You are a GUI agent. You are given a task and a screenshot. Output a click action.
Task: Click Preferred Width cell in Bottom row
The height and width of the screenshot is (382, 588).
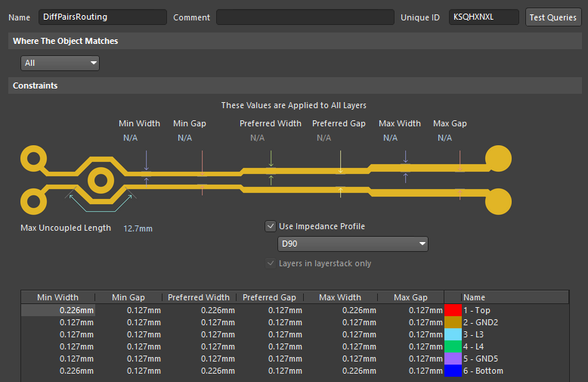199,371
